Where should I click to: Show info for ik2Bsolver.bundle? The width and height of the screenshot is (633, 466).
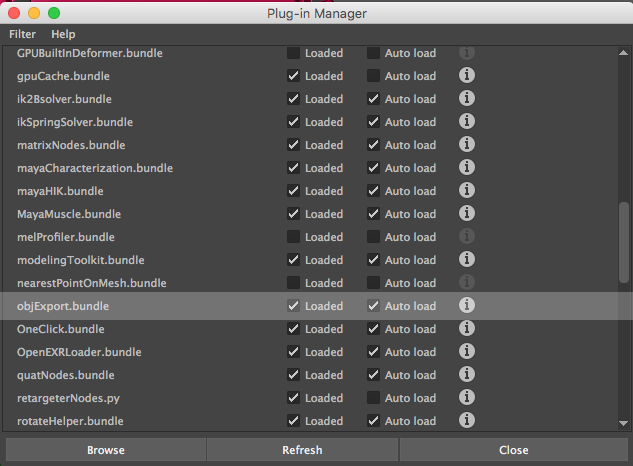point(467,99)
